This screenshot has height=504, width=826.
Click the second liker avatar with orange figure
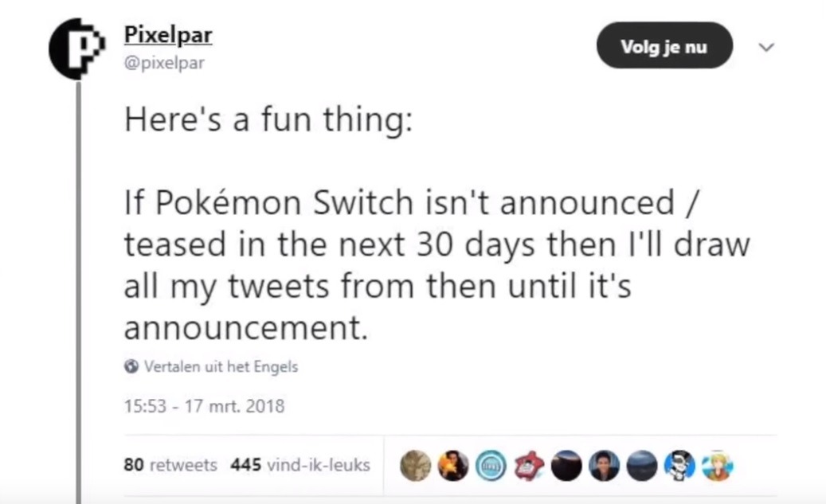pyautogui.click(x=452, y=466)
